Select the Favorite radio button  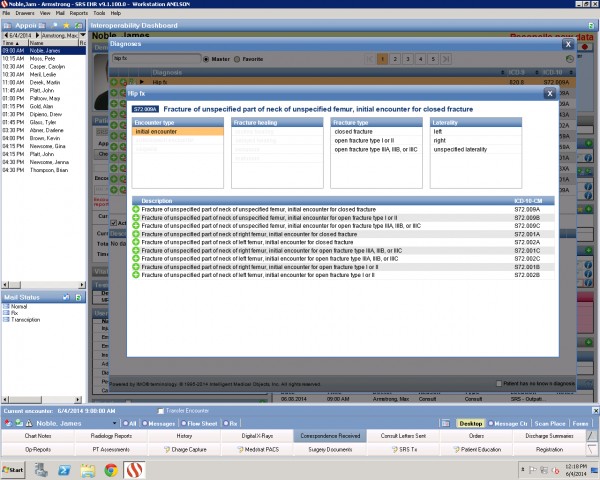tap(237, 59)
